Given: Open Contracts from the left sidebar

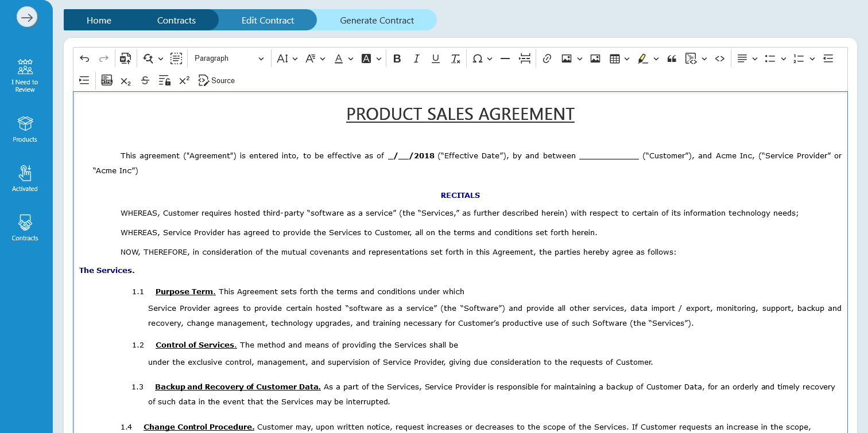Looking at the screenshot, I should tap(25, 228).
